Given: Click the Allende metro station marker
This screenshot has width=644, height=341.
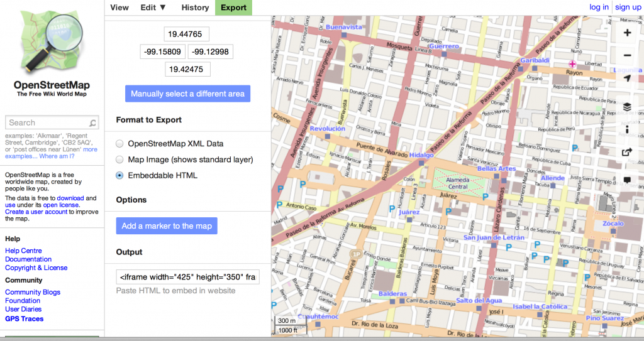Looking at the screenshot, I should [x=553, y=185].
